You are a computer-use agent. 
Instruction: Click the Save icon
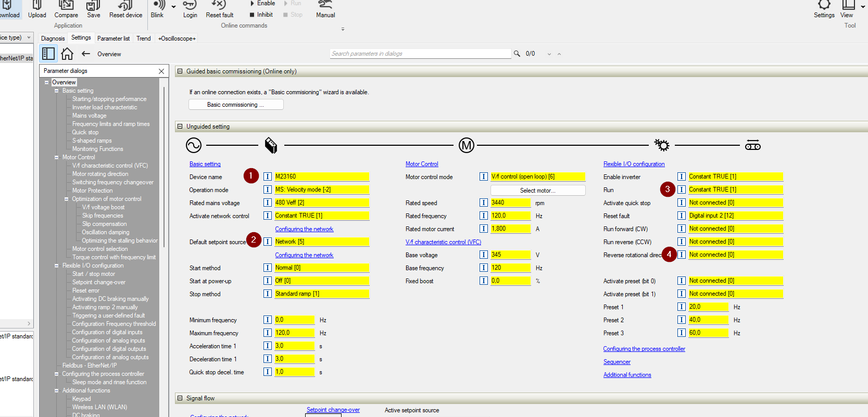(94, 5)
